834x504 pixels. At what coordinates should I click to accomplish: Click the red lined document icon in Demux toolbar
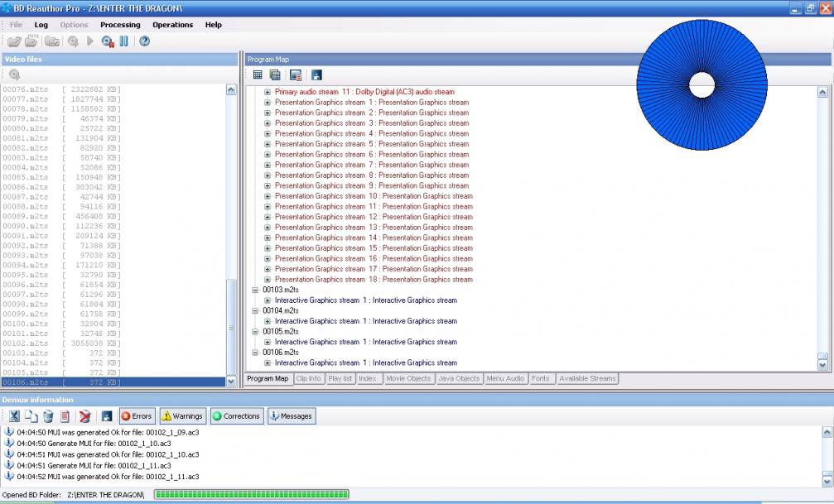click(65, 416)
